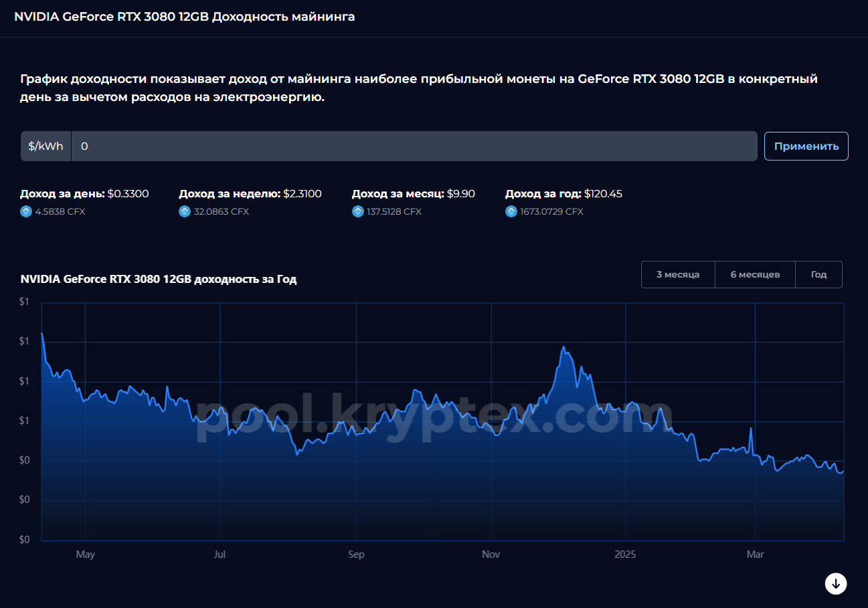The image size is (868, 608).
Task: Click the Применить button
Action: point(806,146)
